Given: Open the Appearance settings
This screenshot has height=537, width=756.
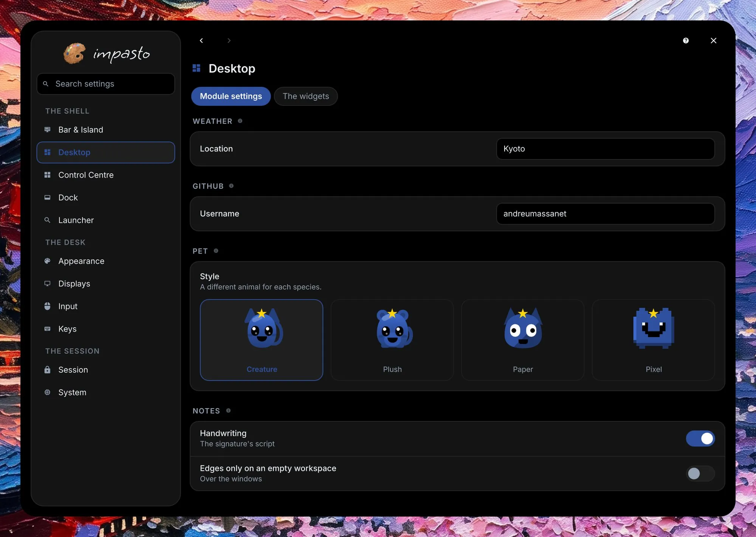Looking at the screenshot, I should click(106, 261).
